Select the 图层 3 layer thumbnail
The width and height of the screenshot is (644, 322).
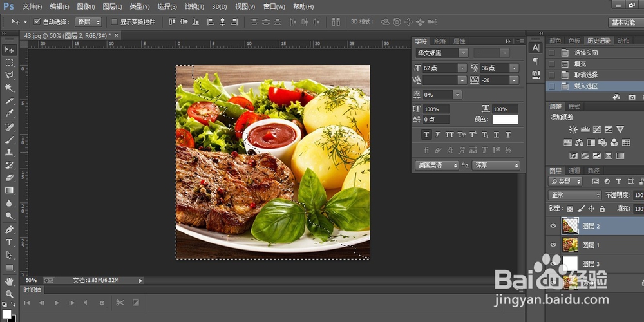570,263
